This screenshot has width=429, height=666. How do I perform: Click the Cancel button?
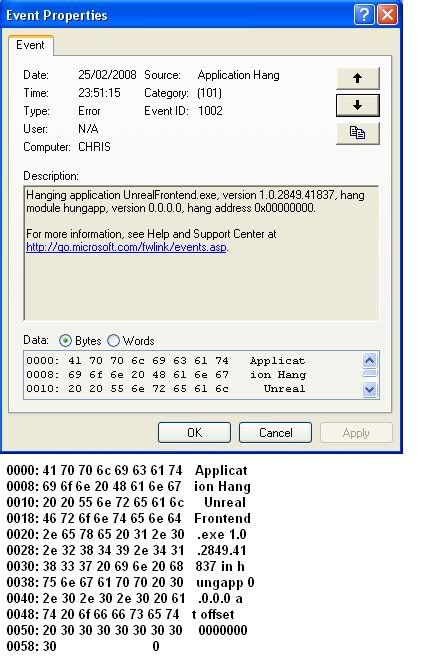(275, 433)
